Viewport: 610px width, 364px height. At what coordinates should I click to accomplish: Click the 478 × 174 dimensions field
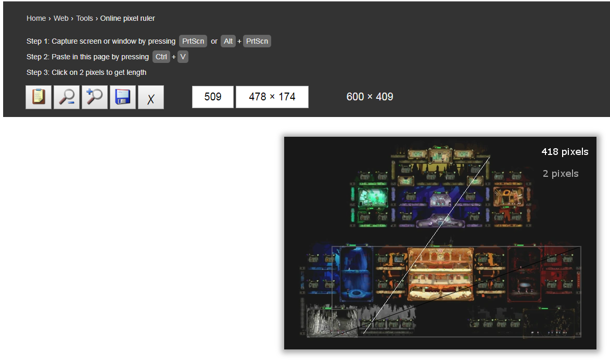pos(272,97)
